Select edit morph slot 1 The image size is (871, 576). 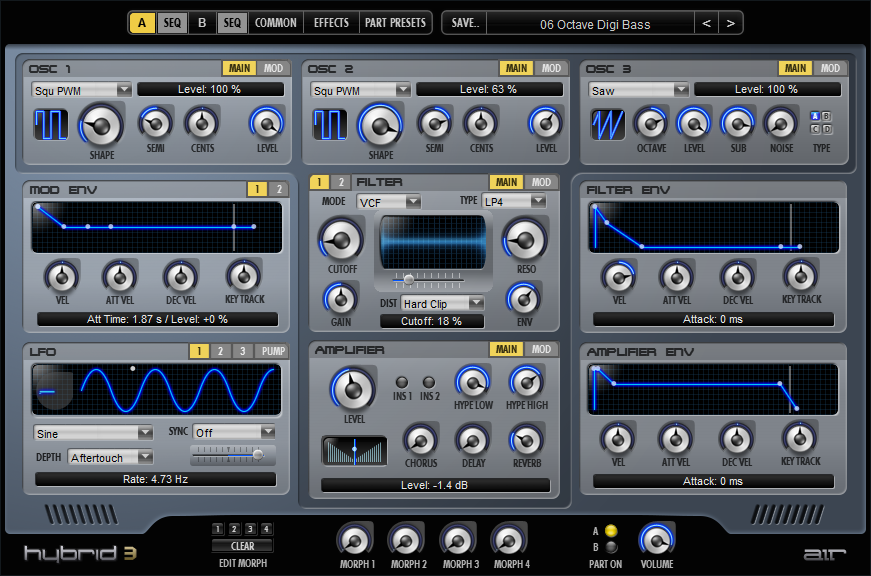tap(218, 529)
